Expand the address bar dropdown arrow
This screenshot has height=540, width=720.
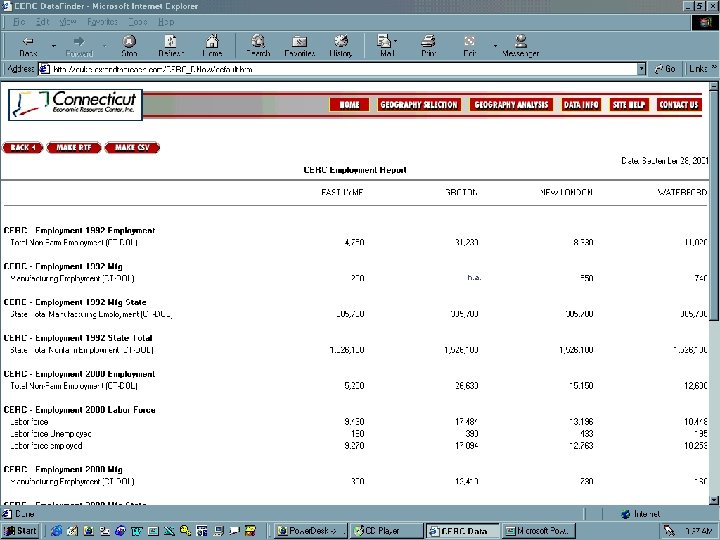(x=641, y=69)
